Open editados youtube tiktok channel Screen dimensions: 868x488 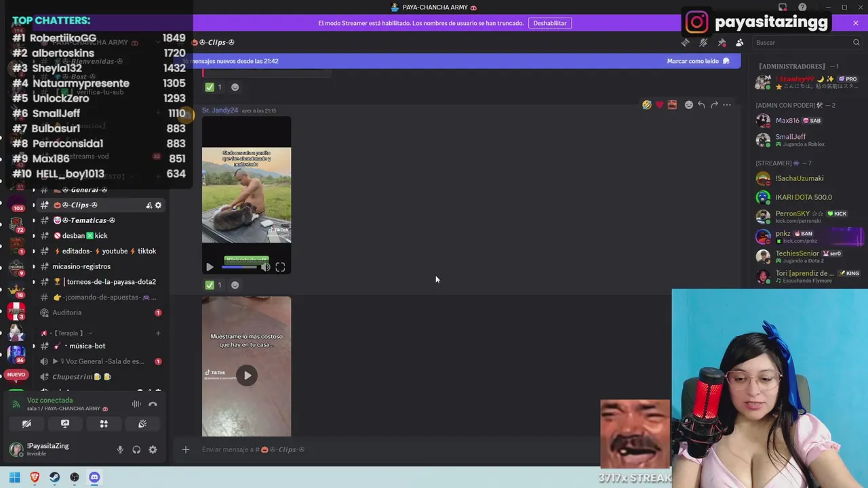click(x=102, y=251)
